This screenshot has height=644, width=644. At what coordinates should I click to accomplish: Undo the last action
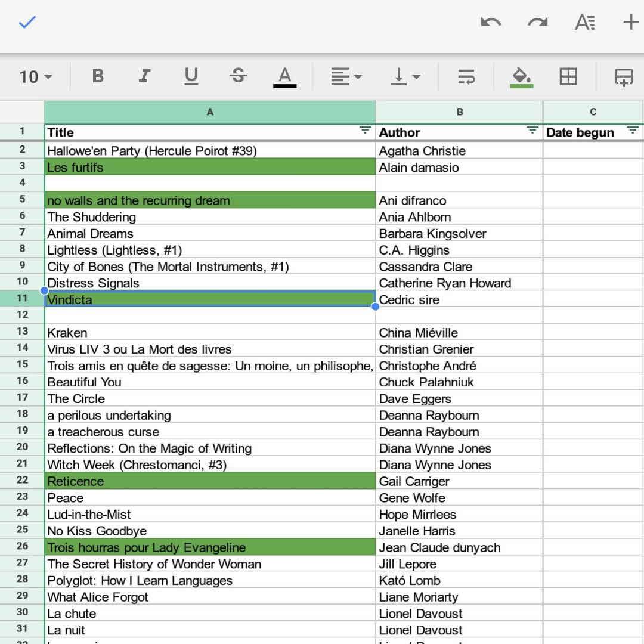(x=491, y=23)
